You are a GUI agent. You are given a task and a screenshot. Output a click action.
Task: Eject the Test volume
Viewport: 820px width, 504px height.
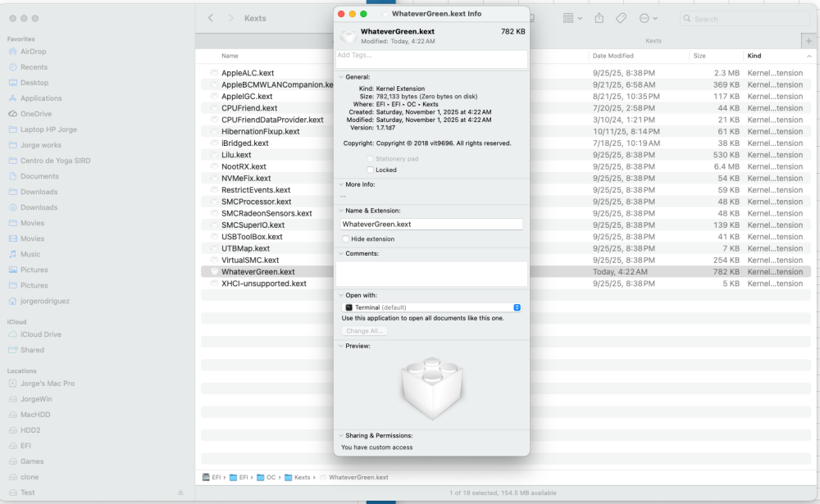click(x=180, y=493)
